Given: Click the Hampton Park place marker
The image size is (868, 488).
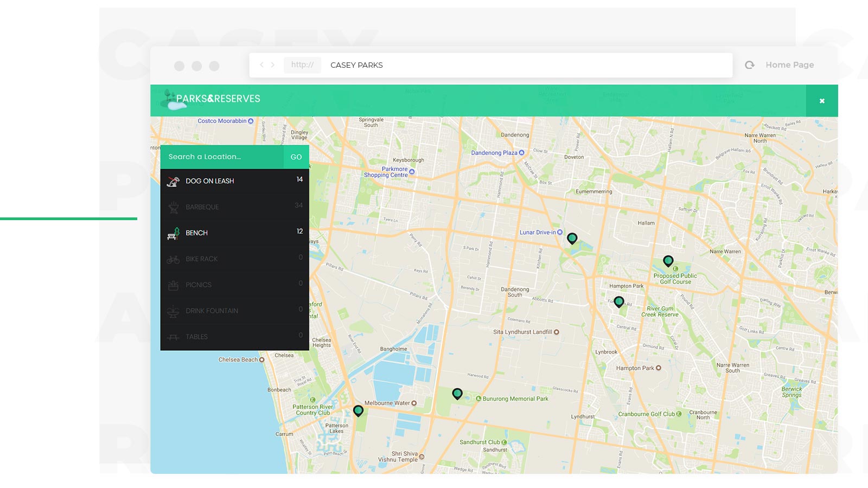Looking at the screenshot, I should tap(659, 368).
